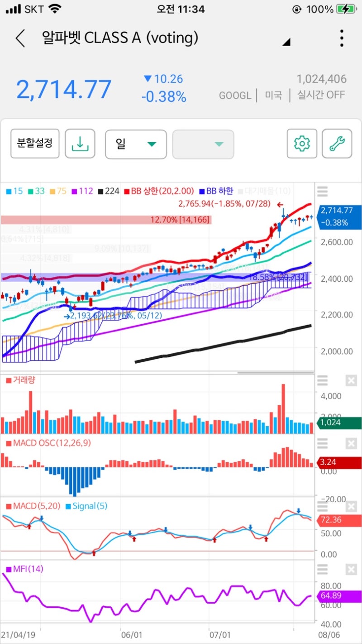Open the chart tools wrench icon
Viewport: 362px width, 644px height.
[338, 143]
